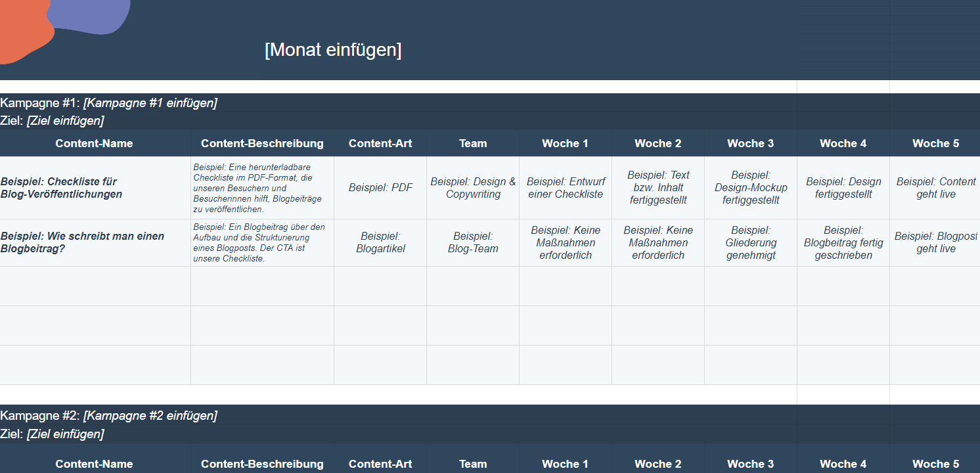Select Content-Beschreibung header in Kampagne #1 table
The width and height of the screenshot is (980, 473).
tap(262, 143)
